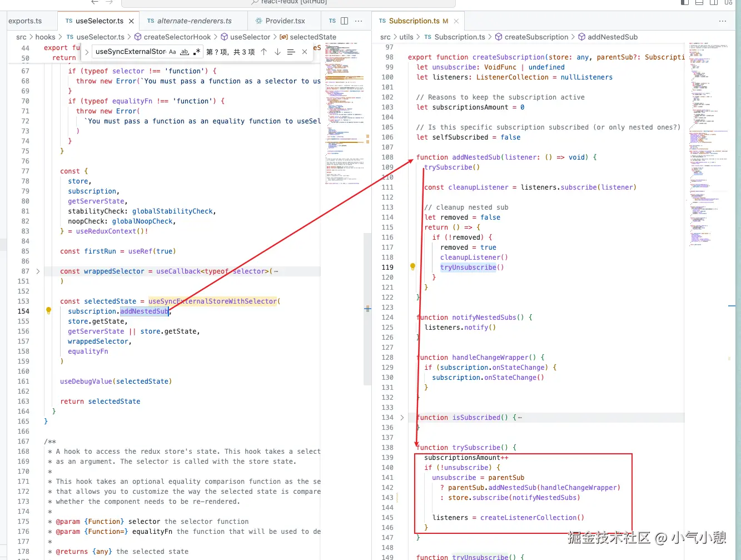Image resolution: width=741 pixels, height=560 pixels.
Task: Expand folded isSubscribed function at line 134
Action: (x=402, y=418)
